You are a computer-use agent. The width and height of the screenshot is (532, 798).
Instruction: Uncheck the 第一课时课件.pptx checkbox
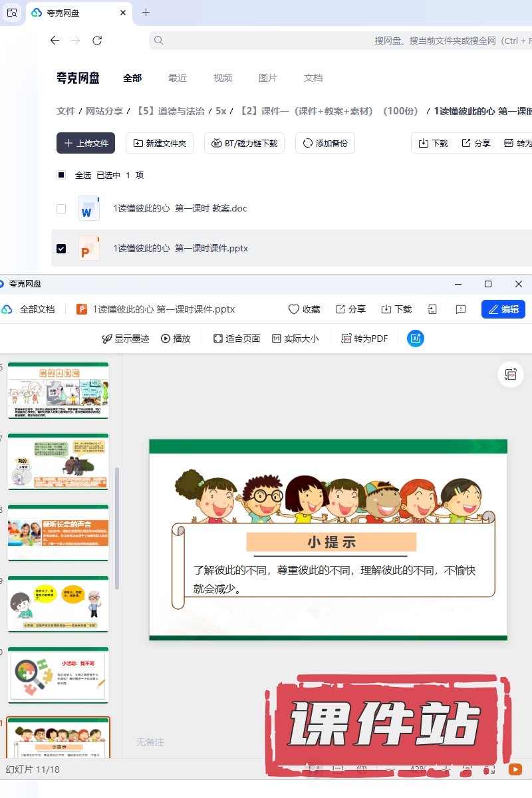(x=61, y=248)
